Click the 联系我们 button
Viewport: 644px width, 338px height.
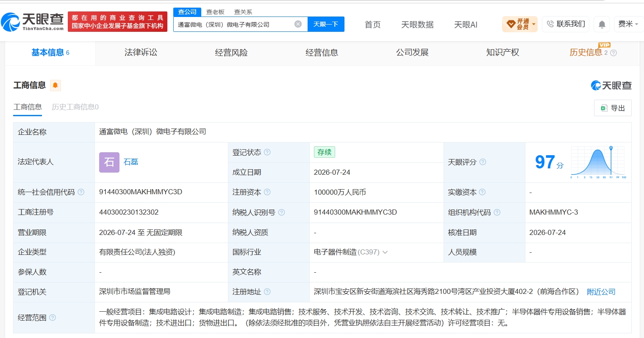pyautogui.click(x=566, y=24)
